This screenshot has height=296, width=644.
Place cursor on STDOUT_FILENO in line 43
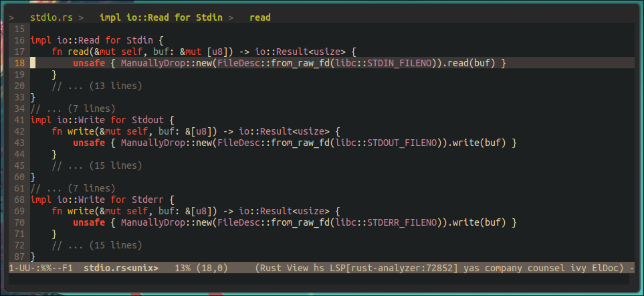[x=402, y=143]
